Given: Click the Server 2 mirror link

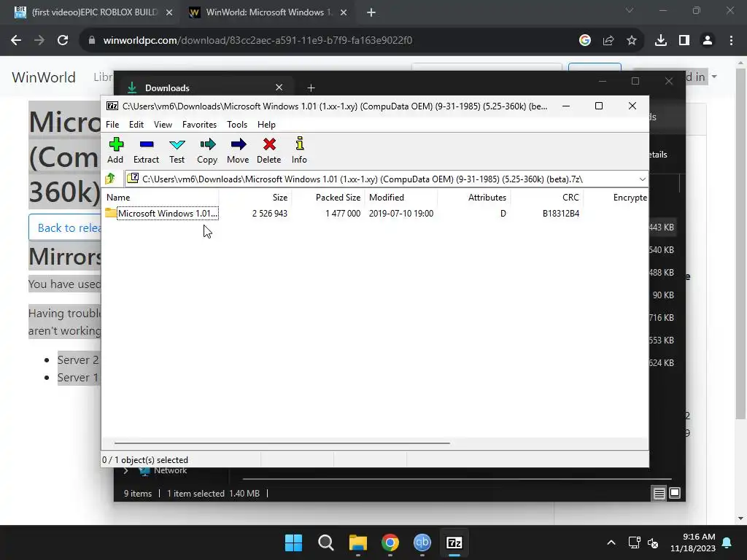Looking at the screenshot, I should (x=78, y=360).
